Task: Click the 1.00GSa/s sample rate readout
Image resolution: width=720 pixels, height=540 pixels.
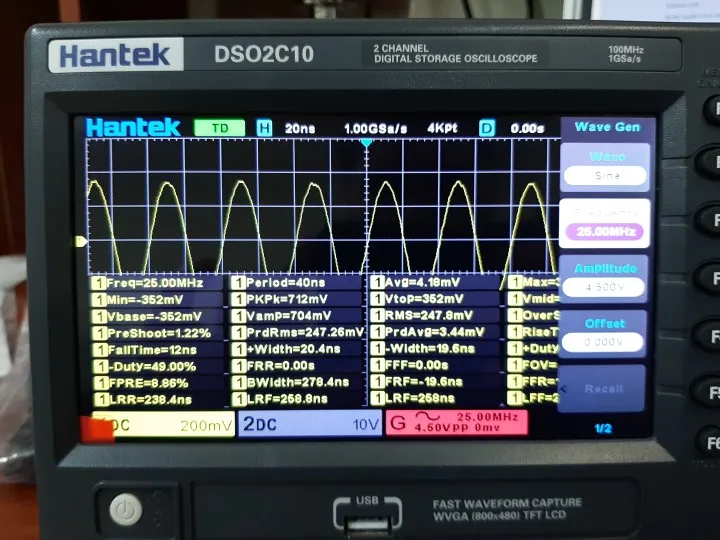Action: click(x=375, y=129)
